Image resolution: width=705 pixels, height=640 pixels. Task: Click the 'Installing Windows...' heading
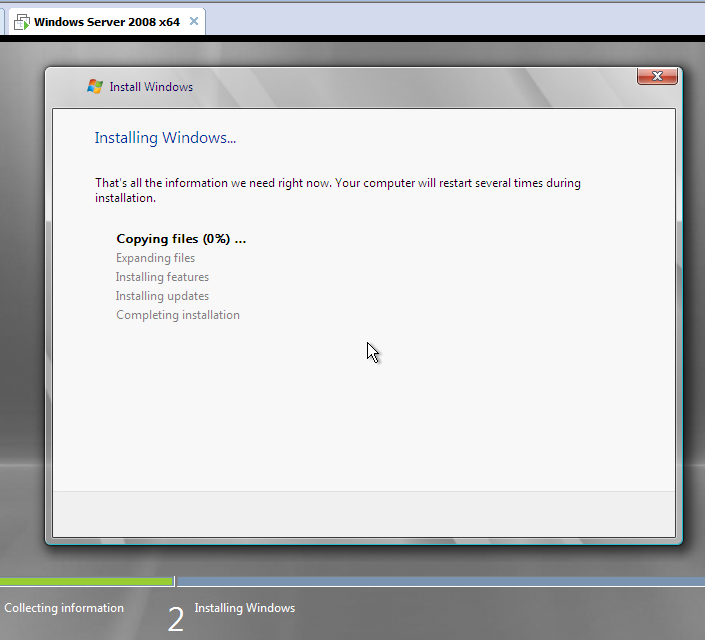coord(165,138)
